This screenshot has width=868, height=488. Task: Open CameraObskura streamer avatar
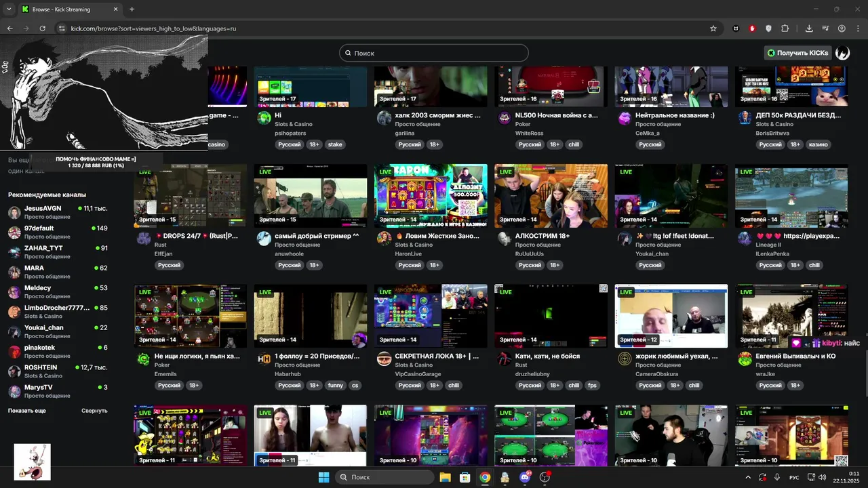coord(625,359)
